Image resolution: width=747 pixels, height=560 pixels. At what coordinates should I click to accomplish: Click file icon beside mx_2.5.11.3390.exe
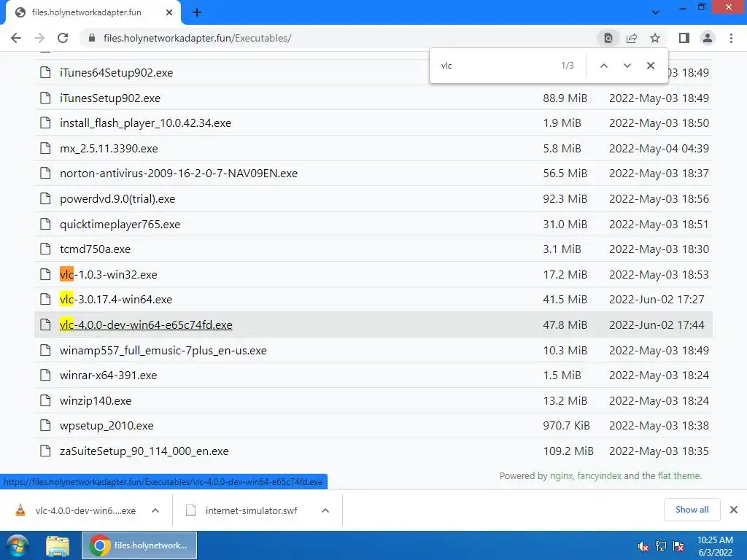click(x=45, y=148)
